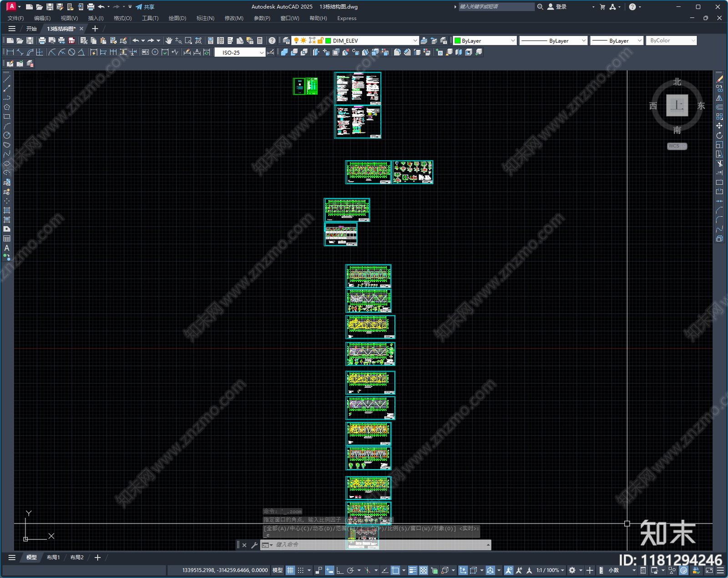This screenshot has width=728, height=578.
Task: Select the Angular dimension tool icon
Action: [x=81, y=52]
